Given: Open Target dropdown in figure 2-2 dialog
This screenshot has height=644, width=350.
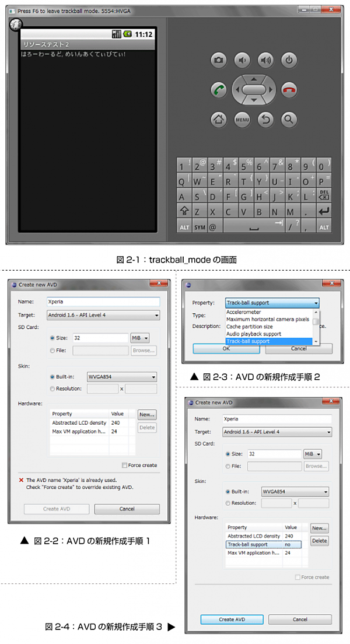Looking at the screenshot, I should (x=103, y=315).
